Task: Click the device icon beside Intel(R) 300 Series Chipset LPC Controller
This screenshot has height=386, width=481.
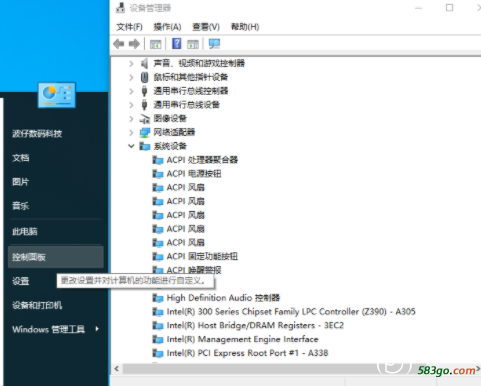Action: point(158,312)
